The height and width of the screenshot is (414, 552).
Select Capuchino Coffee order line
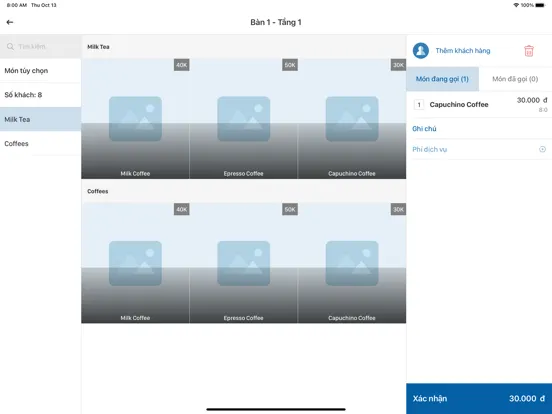tap(479, 105)
